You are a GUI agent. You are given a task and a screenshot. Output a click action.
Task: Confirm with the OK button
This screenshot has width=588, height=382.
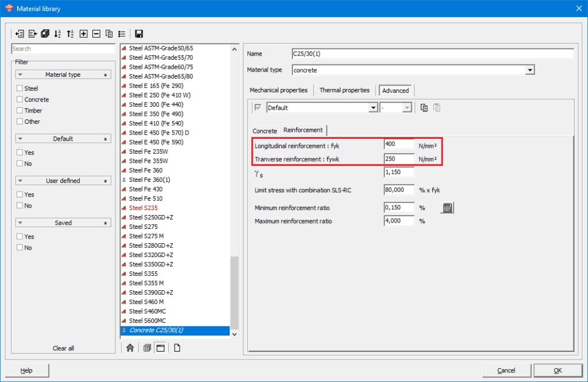(x=558, y=371)
